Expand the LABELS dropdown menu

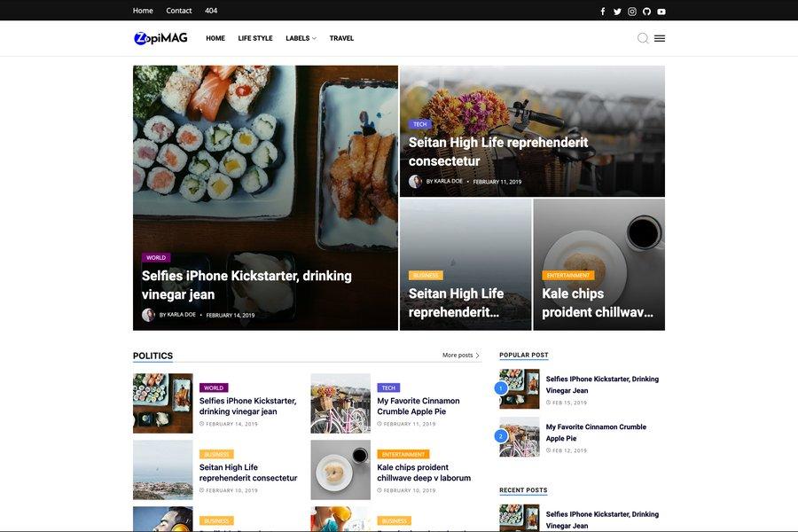[297, 37]
